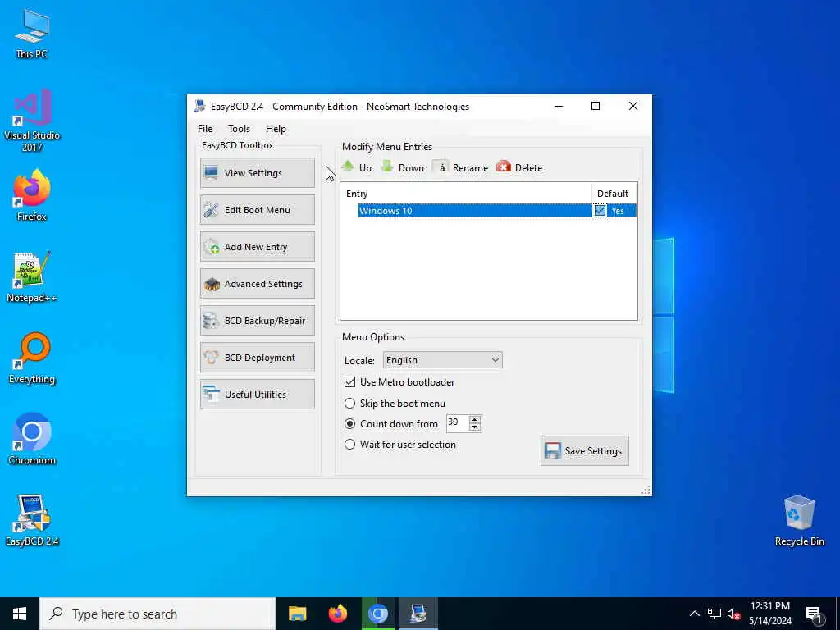Delete the selected boot entry
Screen dimensions: 840x630
point(519,167)
